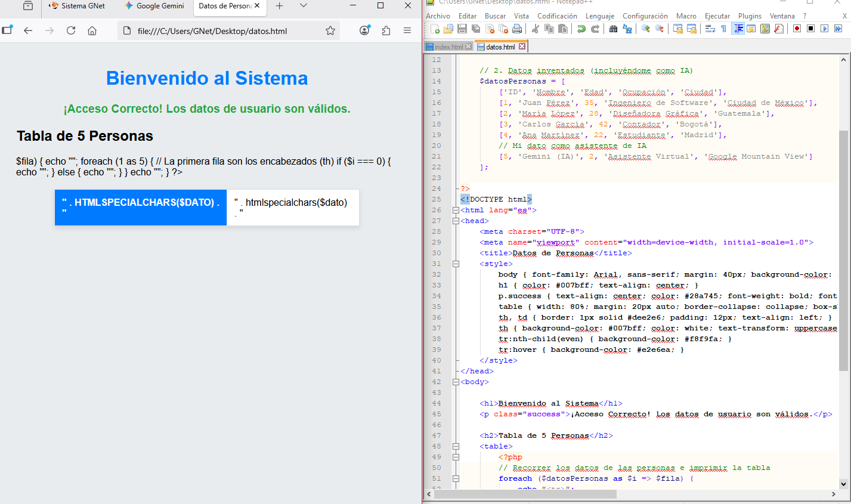Collapse the head tag fold marker
Viewport: 851px width, 504px height.
[x=456, y=221]
